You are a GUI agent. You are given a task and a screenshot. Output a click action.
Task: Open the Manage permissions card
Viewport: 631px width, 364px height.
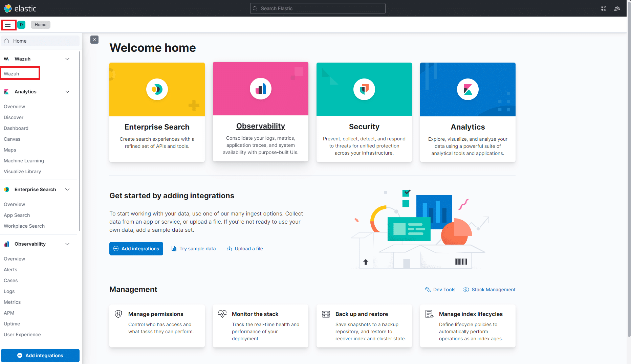tap(157, 326)
